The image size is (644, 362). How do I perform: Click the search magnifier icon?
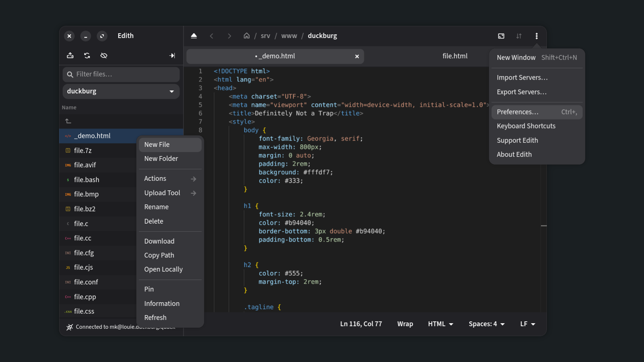tap(70, 75)
